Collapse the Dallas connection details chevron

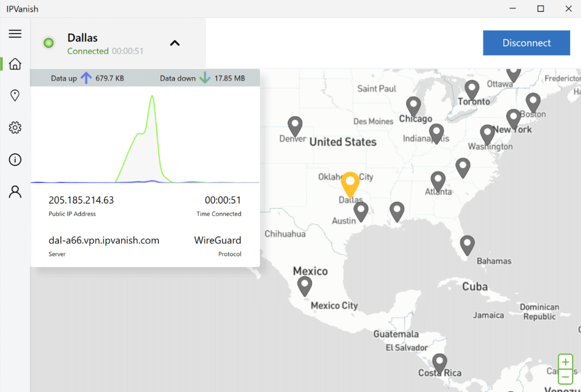[x=175, y=43]
